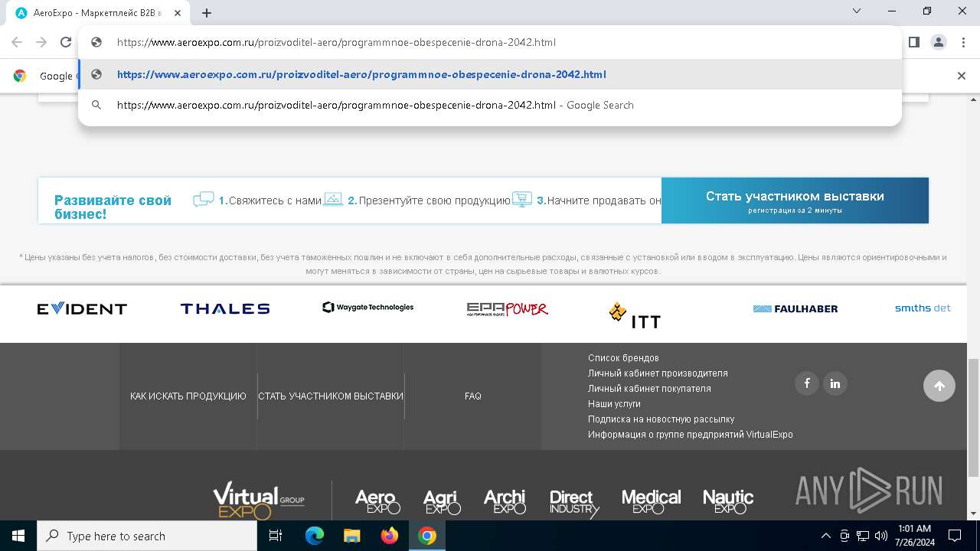980x551 pixels.
Task: Open the ArchiExpo footer logo
Action: (505, 501)
